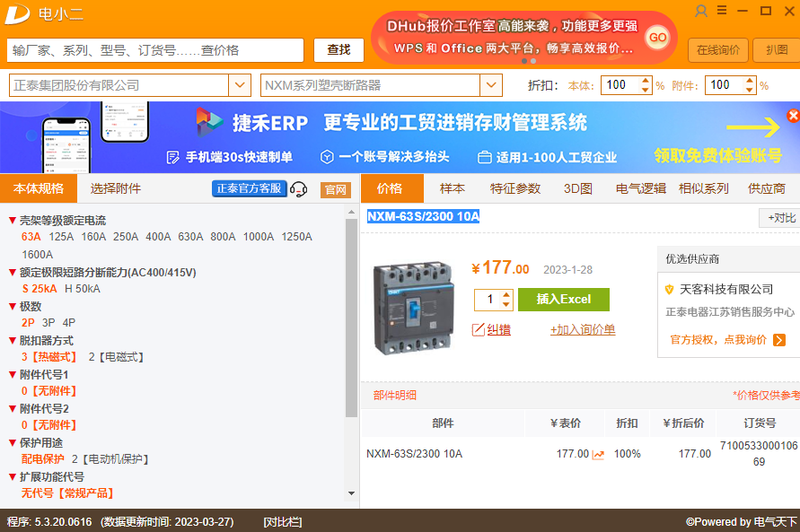Click the +对比 compare button
Image resolution: width=800 pixels, height=532 pixels.
pyautogui.click(x=780, y=218)
